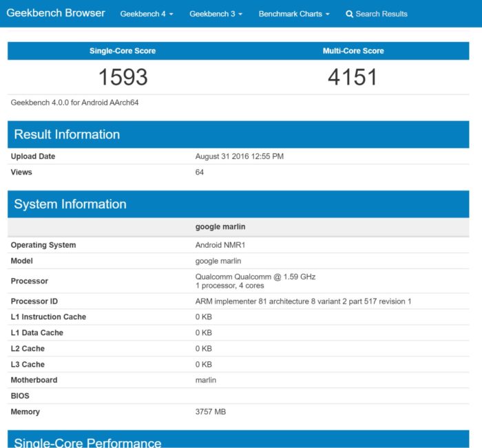Click the Search Results magnifier icon
Viewport: 482px width, 448px height.
[349, 14]
